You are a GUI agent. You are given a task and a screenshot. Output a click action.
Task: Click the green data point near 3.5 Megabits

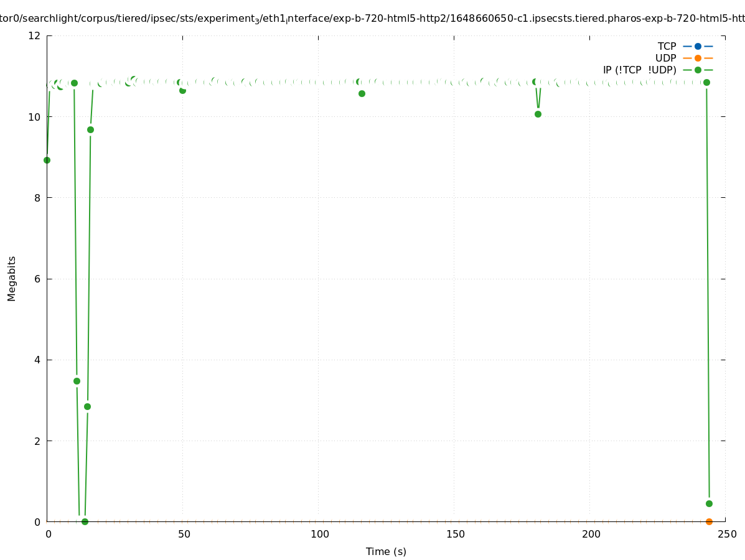tap(77, 381)
